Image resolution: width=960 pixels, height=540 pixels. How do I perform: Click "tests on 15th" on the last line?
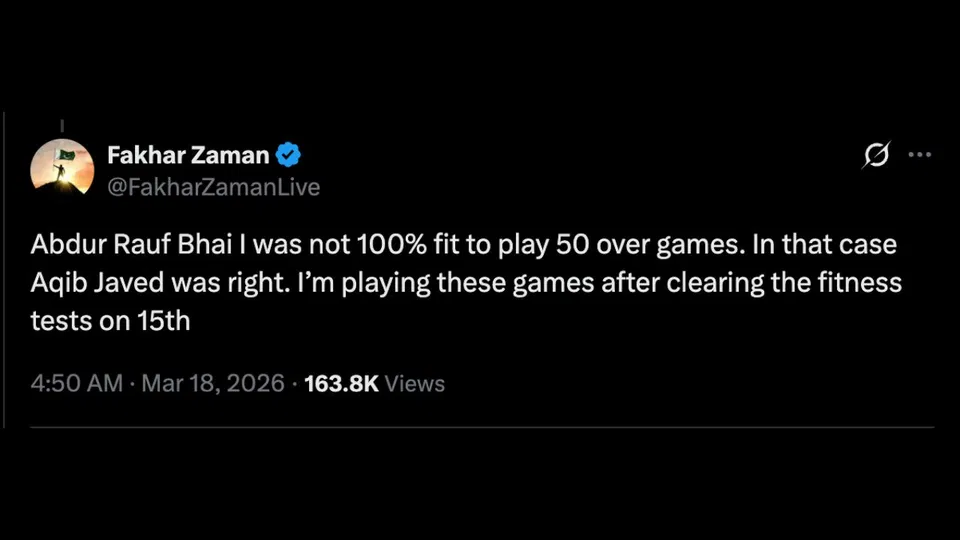110,322
